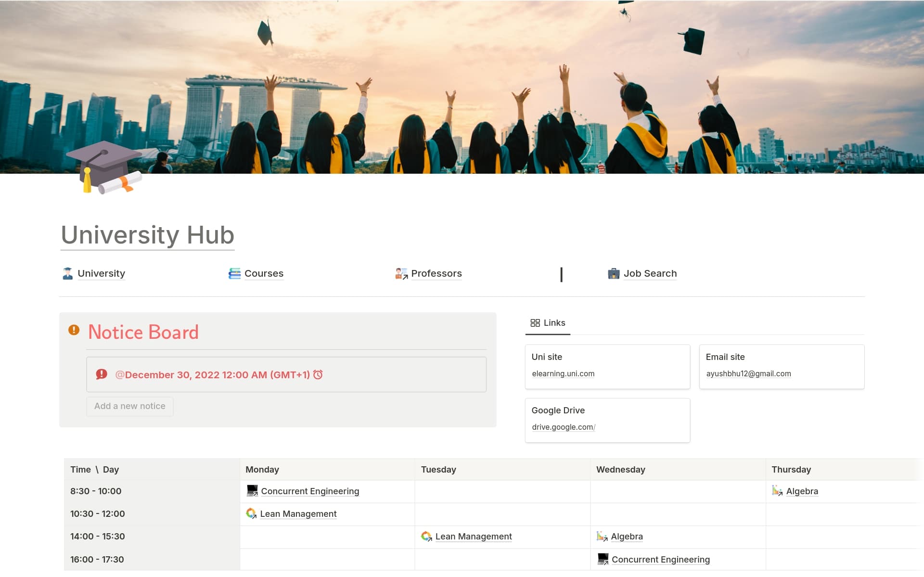Click the orange Notice Board exclamation icon

pos(74,330)
